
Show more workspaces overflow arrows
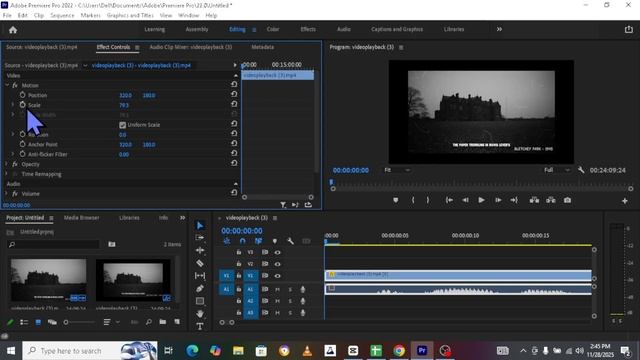coord(499,29)
